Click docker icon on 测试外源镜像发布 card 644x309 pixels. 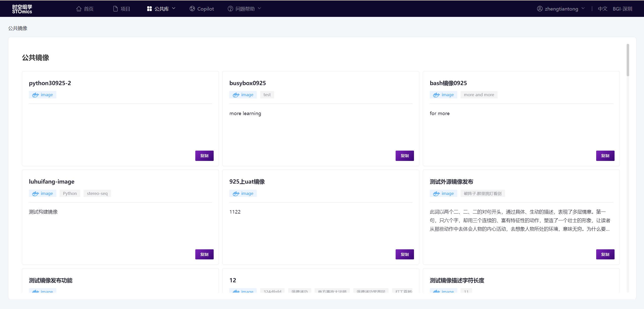point(436,193)
